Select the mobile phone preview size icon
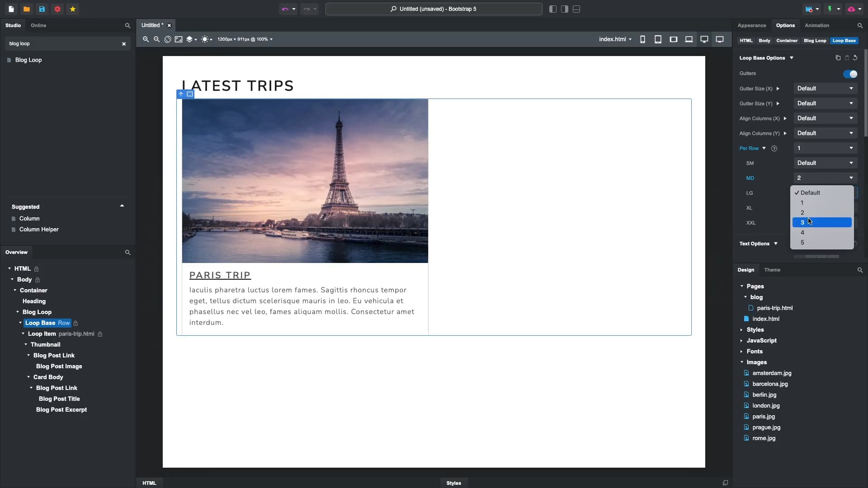The height and width of the screenshot is (488, 868). pyautogui.click(x=642, y=39)
